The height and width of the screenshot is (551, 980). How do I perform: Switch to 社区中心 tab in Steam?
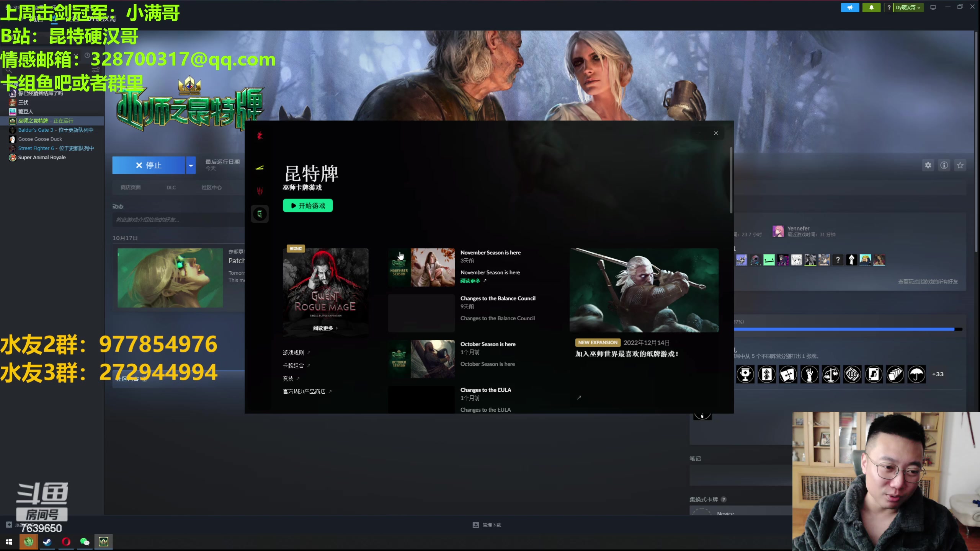212,187
